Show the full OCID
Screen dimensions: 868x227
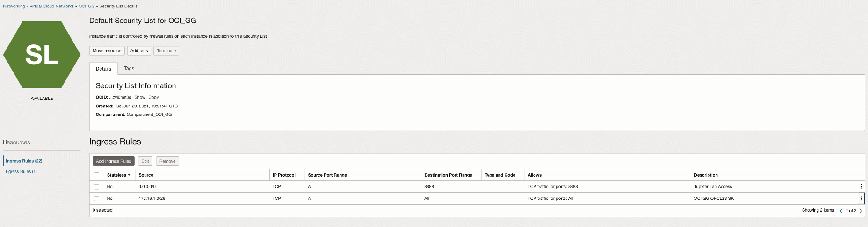pyautogui.click(x=140, y=98)
